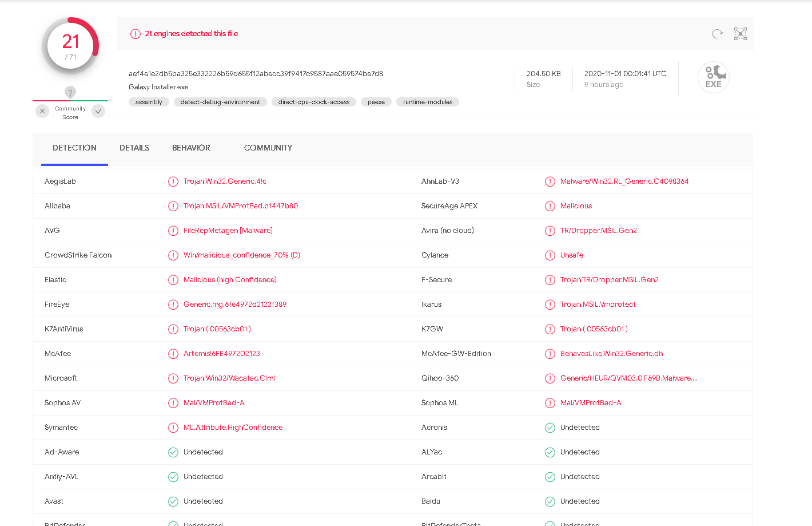Click 'Unsafe' Cylance result
This screenshot has width=812, height=526.
tap(572, 255)
